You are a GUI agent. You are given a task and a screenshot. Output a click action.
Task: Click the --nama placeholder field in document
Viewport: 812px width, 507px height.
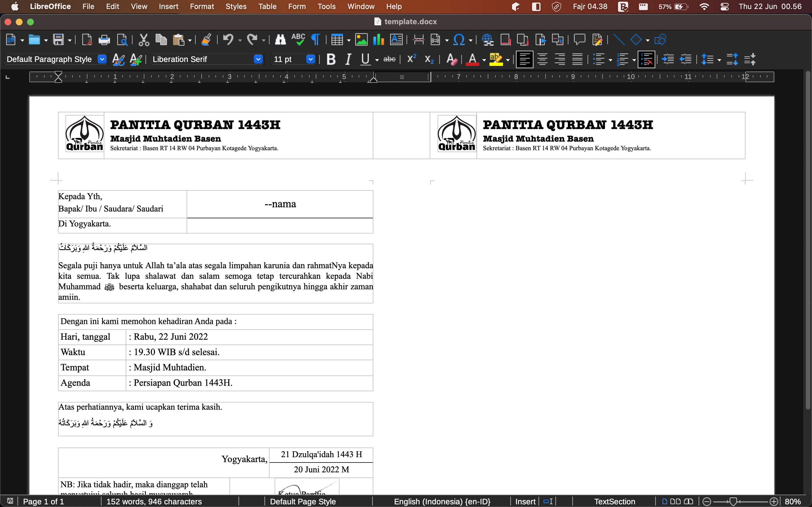(280, 204)
